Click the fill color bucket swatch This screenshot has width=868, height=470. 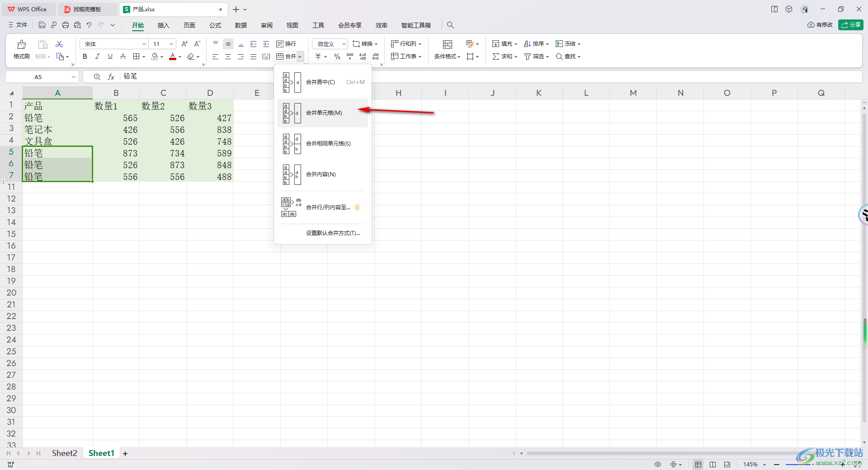pyautogui.click(x=155, y=56)
